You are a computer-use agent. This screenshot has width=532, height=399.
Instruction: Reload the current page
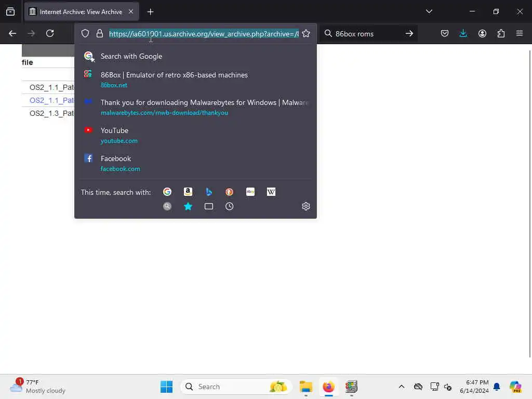(x=50, y=33)
